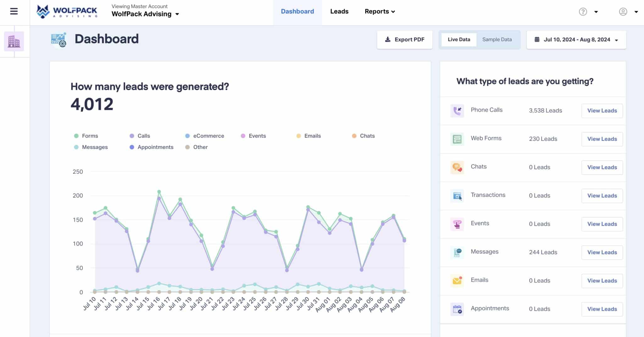Click the Jul 16 peak Forms data point
Viewport: 644px width, 337px height.
pyautogui.click(x=159, y=192)
